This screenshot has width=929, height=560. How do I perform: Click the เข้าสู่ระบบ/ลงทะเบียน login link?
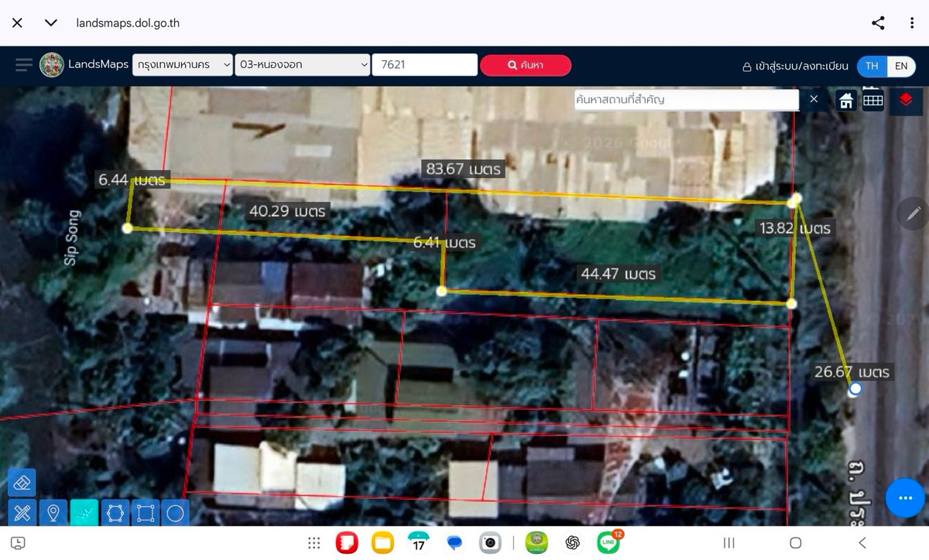pos(795,66)
